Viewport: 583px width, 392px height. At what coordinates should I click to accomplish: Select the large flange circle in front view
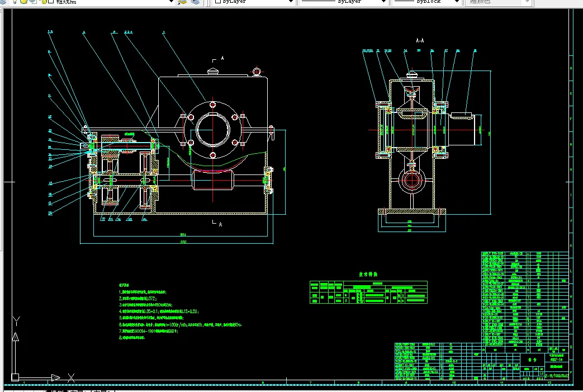[x=212, y=130]
